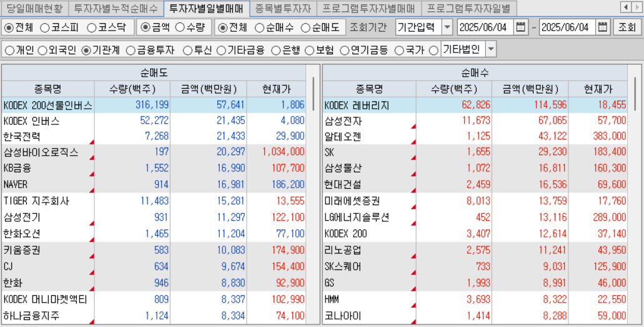Select the 키움증권 row
644x327 pixels.
click(154, 250)
